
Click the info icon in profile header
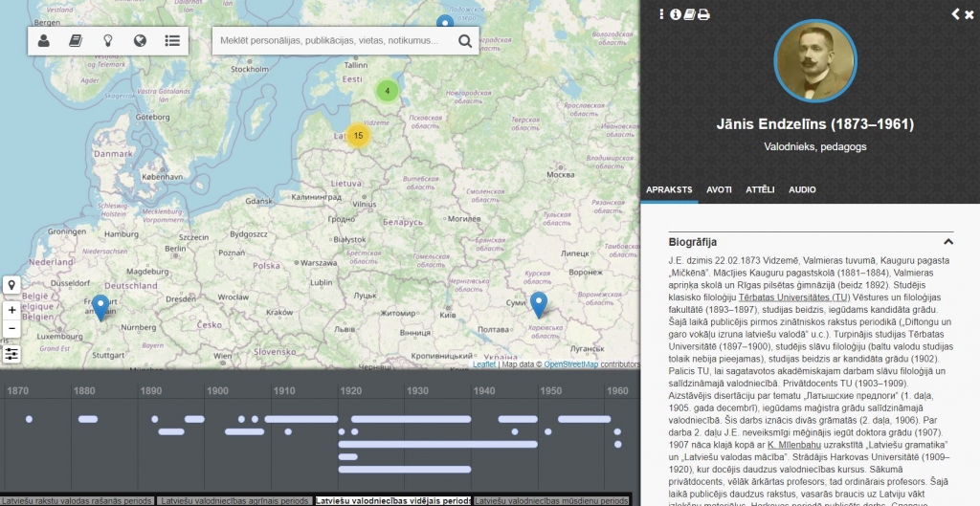pyautogui.click(x=675, y=14)
